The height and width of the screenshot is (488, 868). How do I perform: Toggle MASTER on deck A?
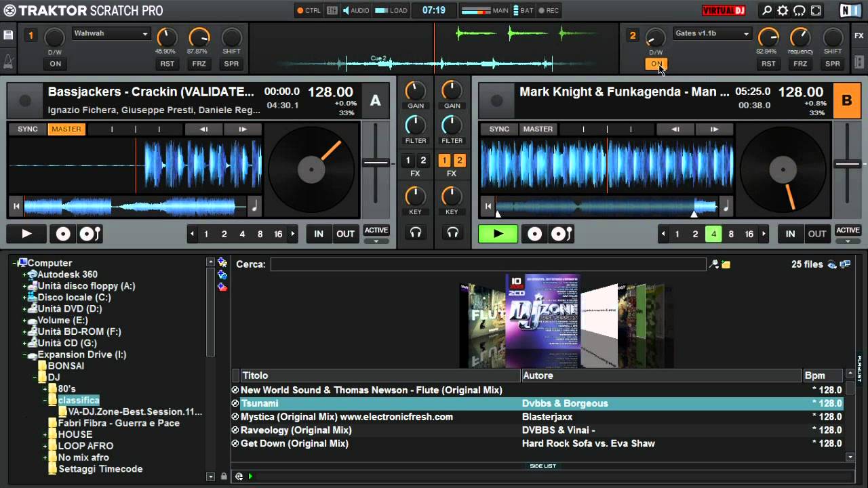pos(66,129)
